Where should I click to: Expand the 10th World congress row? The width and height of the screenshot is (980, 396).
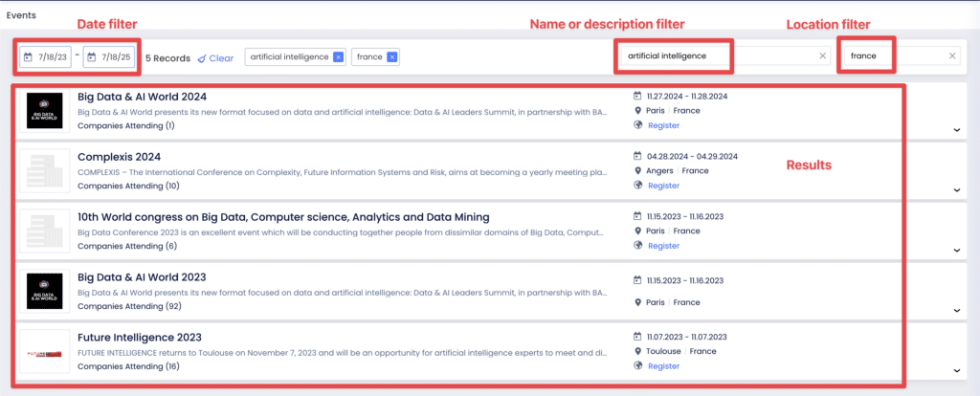[956, 250]
